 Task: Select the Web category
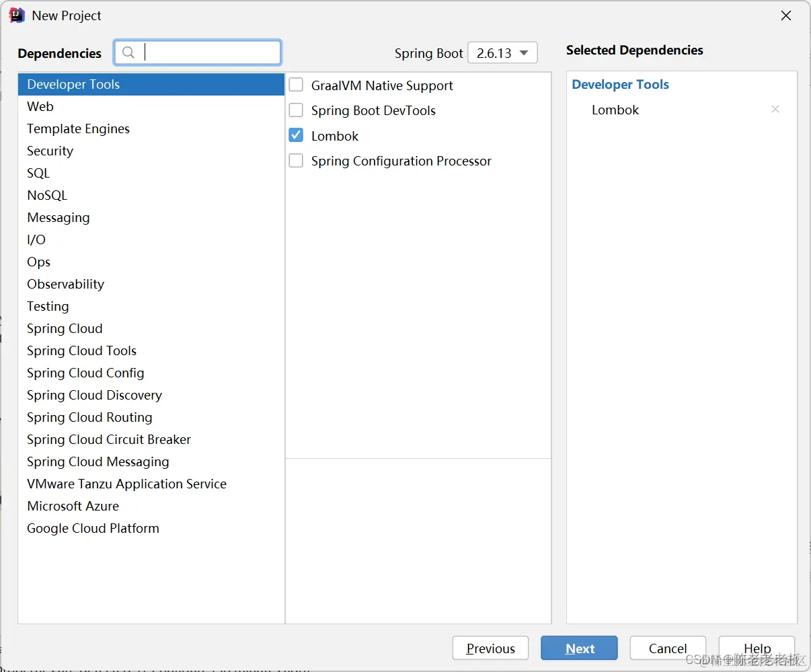pos(151,106)
